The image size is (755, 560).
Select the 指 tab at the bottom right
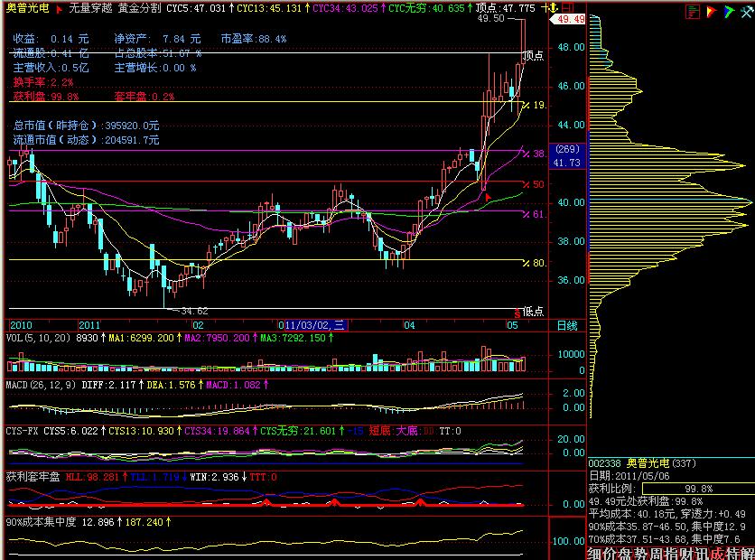(x=672, y=554)
